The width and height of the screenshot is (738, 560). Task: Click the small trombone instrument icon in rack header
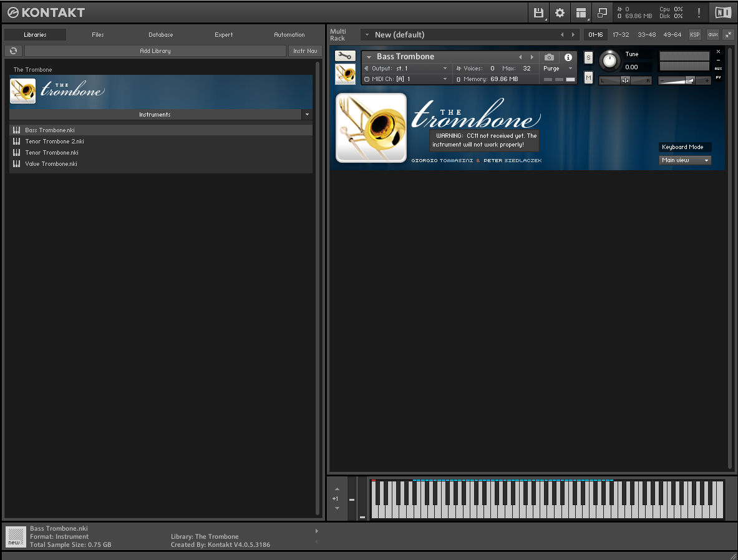346,74
